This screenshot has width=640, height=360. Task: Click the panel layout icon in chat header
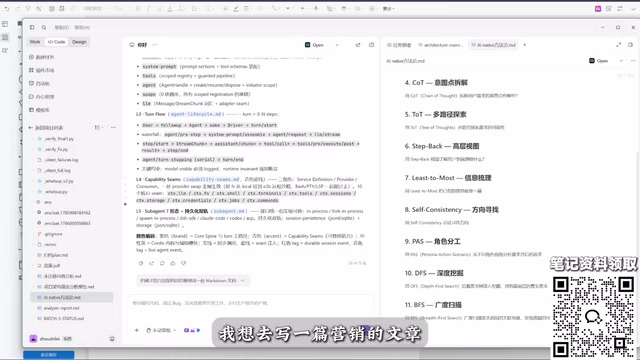371,45
